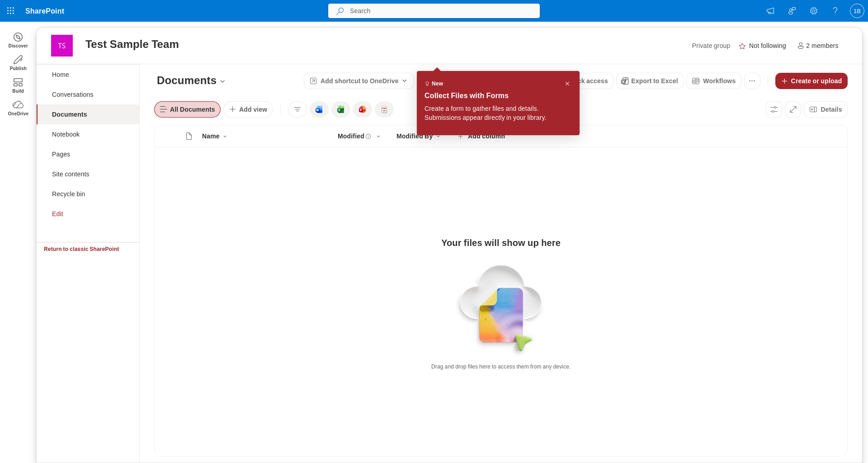868x463 pixels.
Task: Filter by Excel files icon
Action: (x=341, y=109)
